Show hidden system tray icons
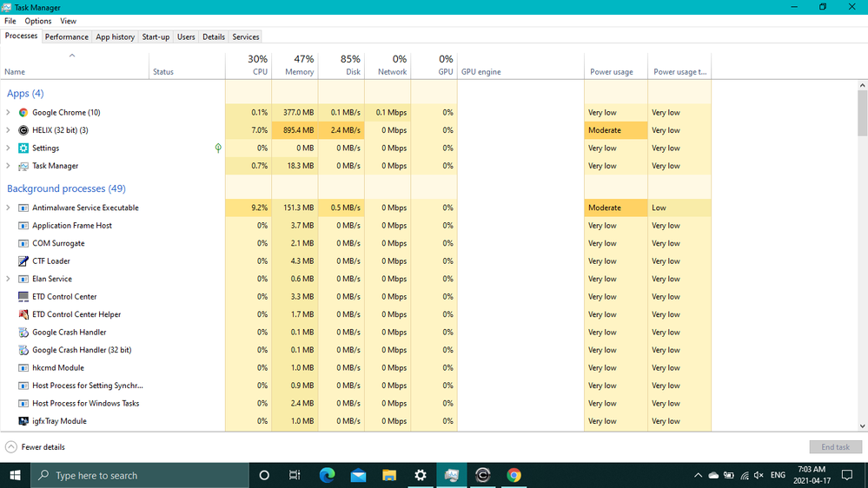The width and height of the screenshot is (868, 488). (x=698, y=475)
